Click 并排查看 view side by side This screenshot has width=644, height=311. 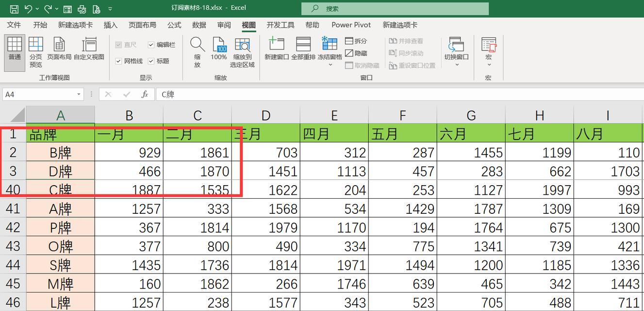[406, 41]
